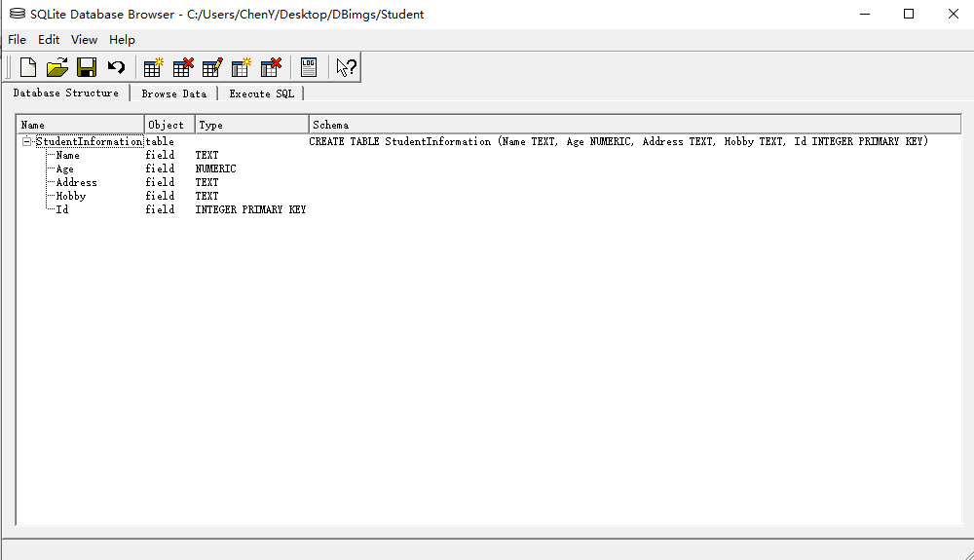Click the NUMERIC type of Age
Image resolution: width=974 pixels, height=560 pixels.
coord(215,168)
